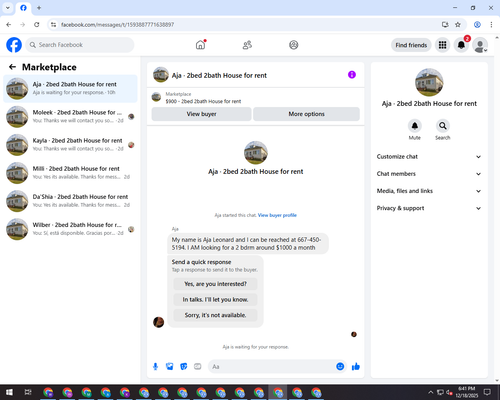Attach a photo file icon
The height and width of the screenshot is (400, 500).
(170, 367)
